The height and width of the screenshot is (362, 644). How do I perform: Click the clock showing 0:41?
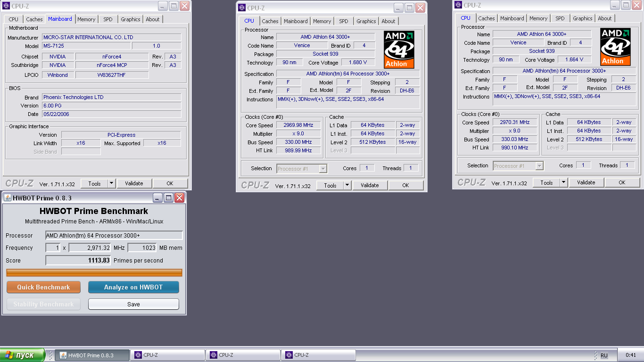[x=631, y=355]
